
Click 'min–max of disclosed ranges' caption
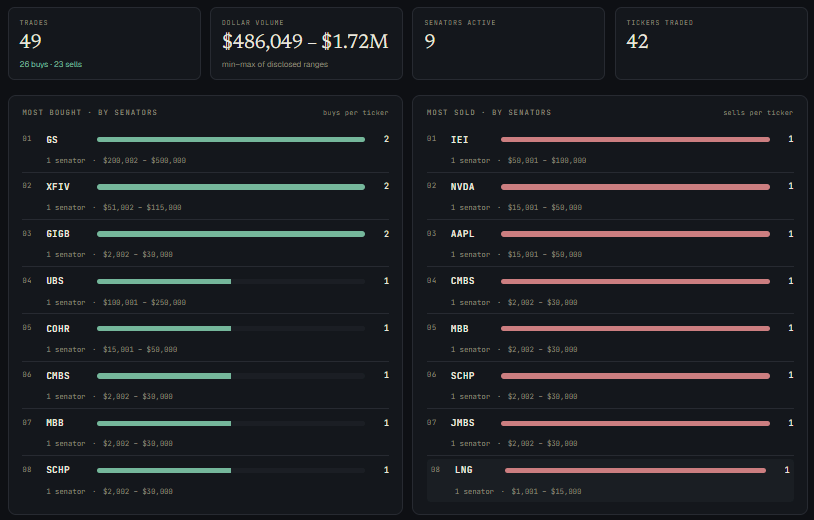(275, 64)
